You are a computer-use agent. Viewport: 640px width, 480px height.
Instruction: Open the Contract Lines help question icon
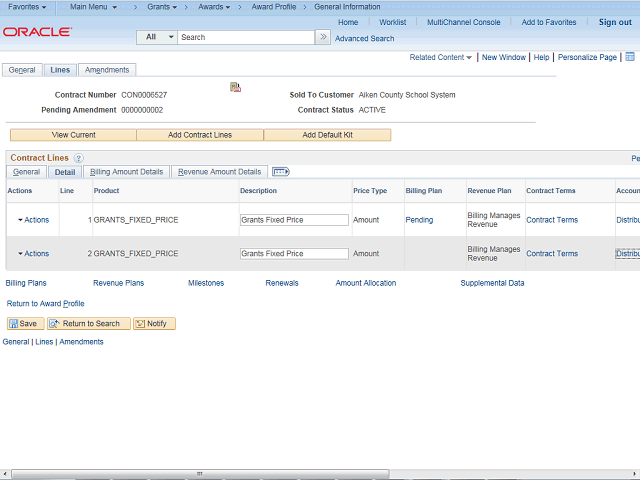78,158
